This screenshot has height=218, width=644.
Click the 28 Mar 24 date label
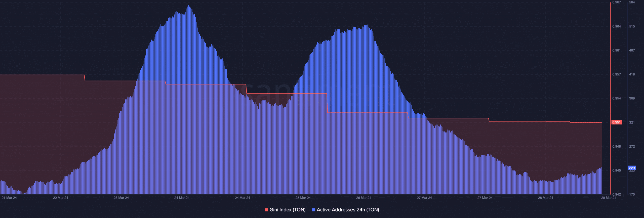[x=546, y=198]
